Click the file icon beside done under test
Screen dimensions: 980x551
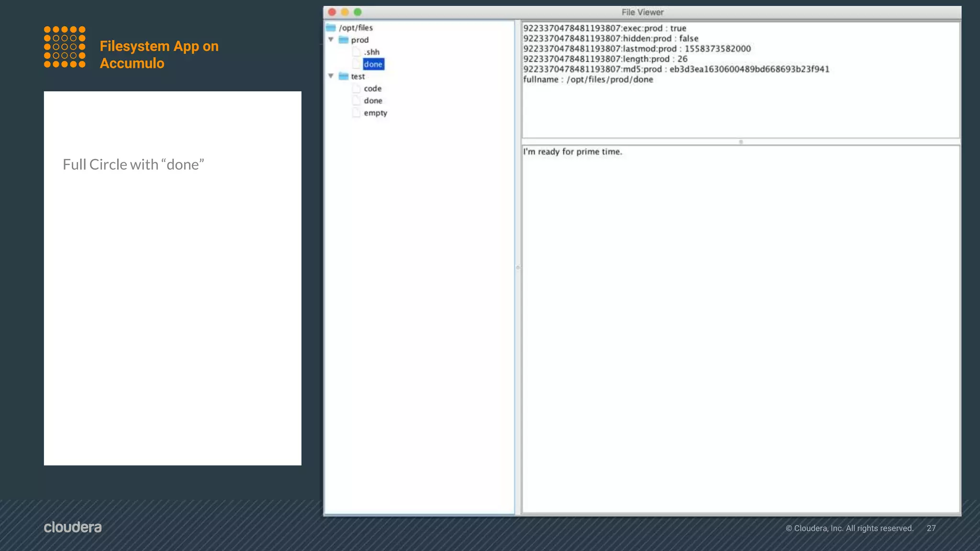pyautogui.click(x=356, y=100)
